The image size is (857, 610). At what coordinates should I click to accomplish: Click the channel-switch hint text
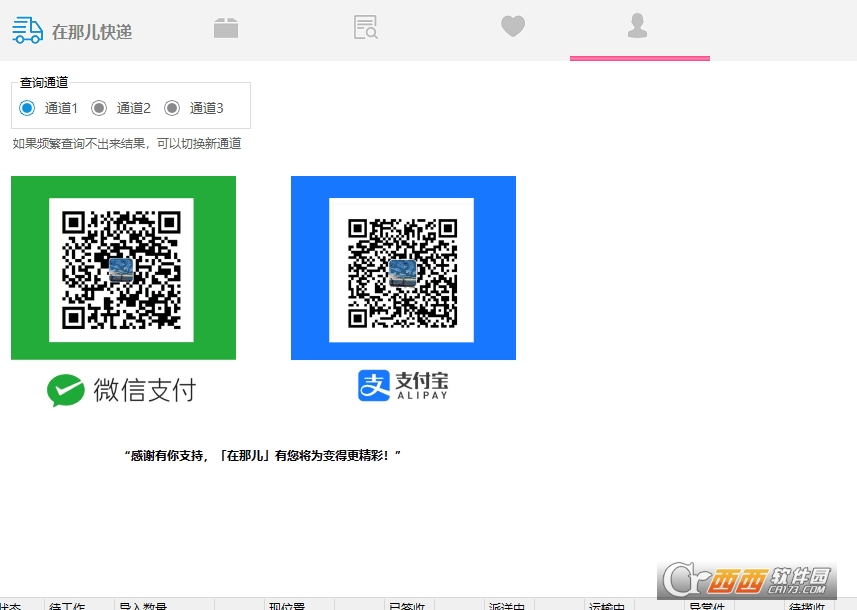click(127, 144)
